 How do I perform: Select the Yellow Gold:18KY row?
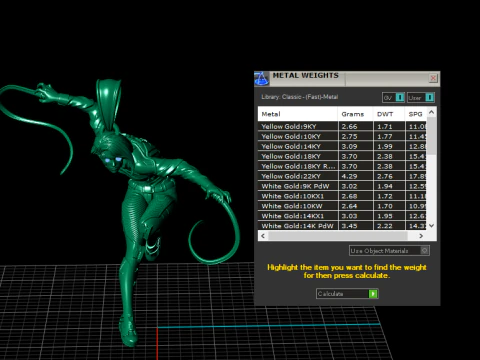342,156
